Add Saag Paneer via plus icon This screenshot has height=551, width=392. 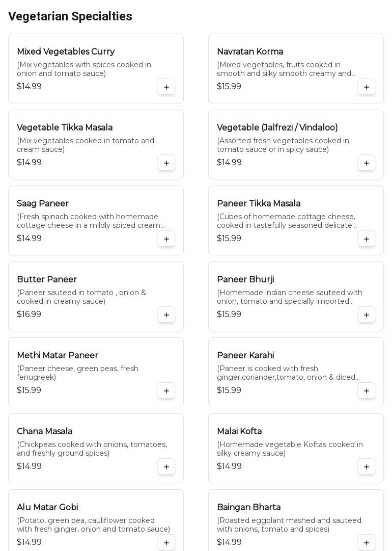[166, 239]
